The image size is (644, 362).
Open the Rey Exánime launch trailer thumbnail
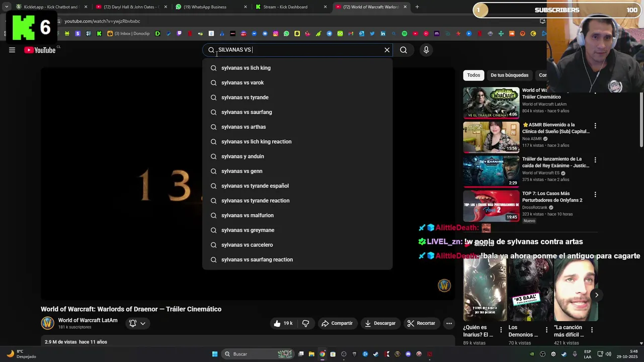(491, 171)
